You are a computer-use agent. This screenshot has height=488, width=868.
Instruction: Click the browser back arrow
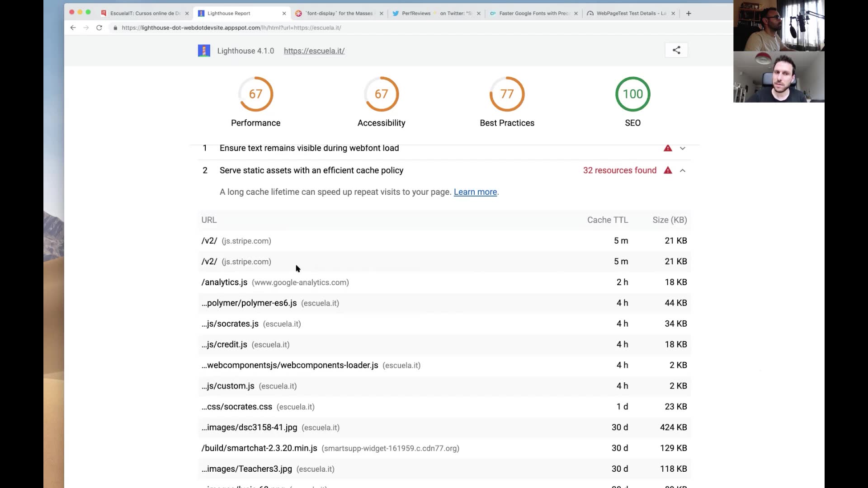point(73,28)
